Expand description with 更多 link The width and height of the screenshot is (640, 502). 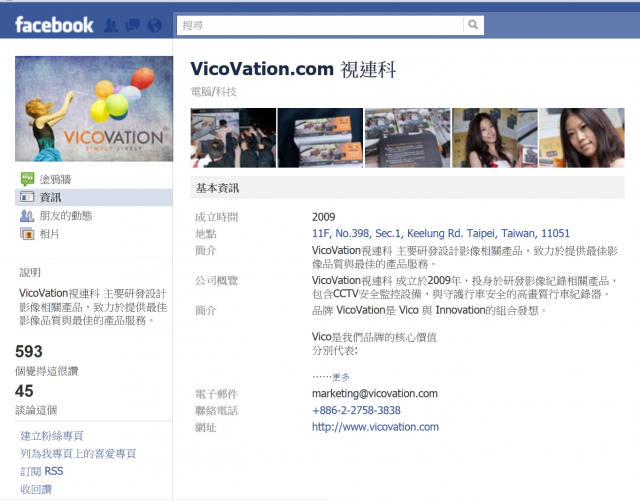(x=341, y=377)
